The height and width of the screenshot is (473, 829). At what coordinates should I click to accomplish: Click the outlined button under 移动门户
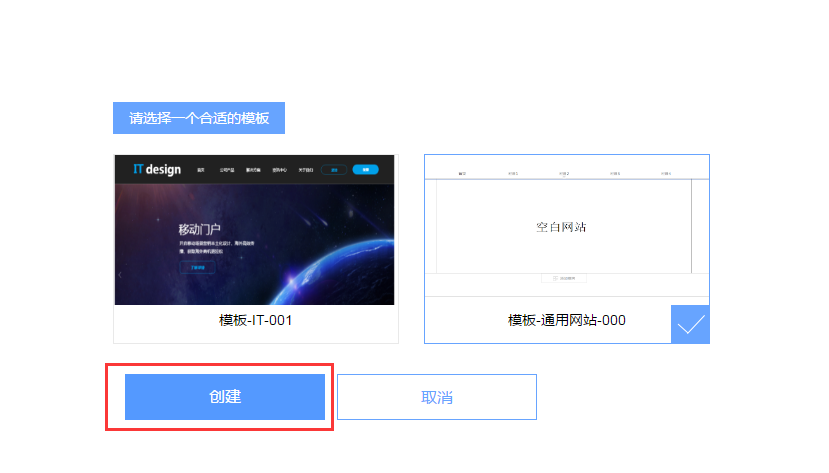pos(197,267)
